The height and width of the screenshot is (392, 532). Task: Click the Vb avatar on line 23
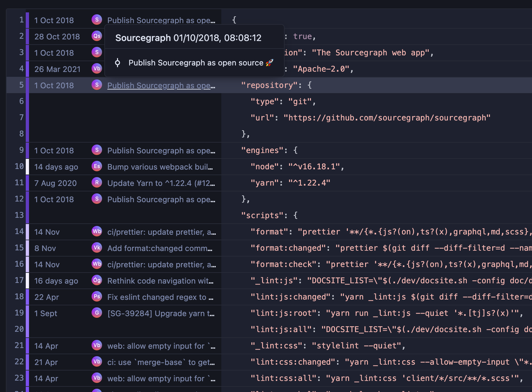click(x=97, y=378)
